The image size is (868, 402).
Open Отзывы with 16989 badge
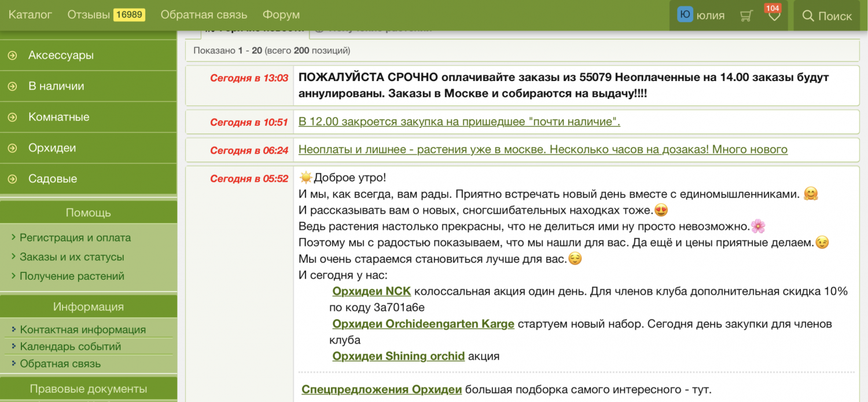click(106, 15)
